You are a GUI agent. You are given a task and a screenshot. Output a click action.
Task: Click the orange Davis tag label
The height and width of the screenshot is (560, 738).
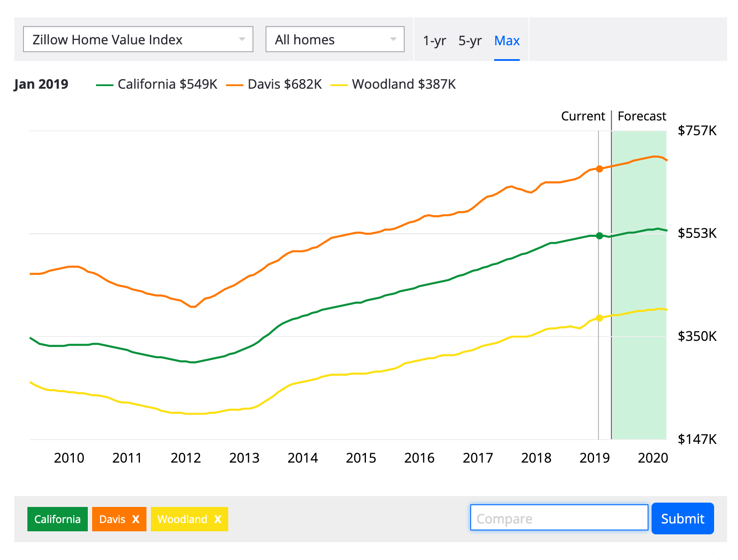point(112,519)
